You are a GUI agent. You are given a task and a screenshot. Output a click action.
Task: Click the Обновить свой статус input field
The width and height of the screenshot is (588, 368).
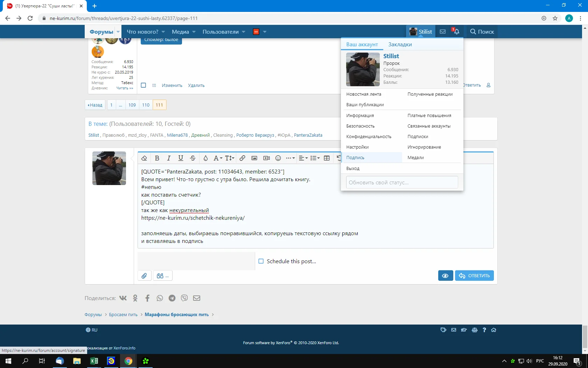pos(402,182)
